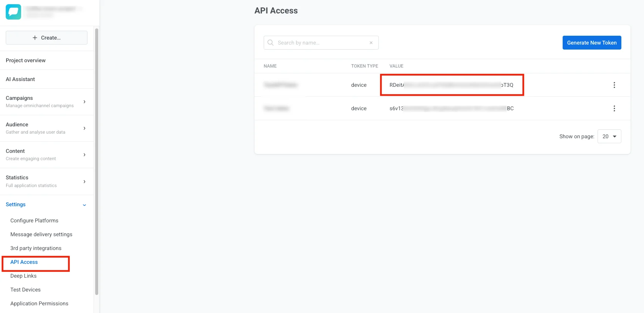This screenshot has height=313, width=644.
Task: Clear the search field with the x icon
Action: tap(371, 43)
